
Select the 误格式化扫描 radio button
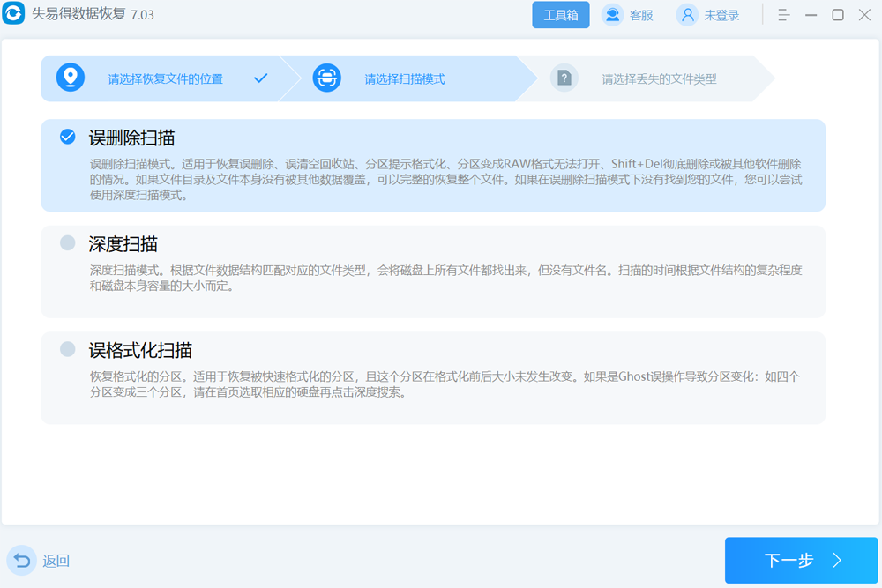[67, 349]
